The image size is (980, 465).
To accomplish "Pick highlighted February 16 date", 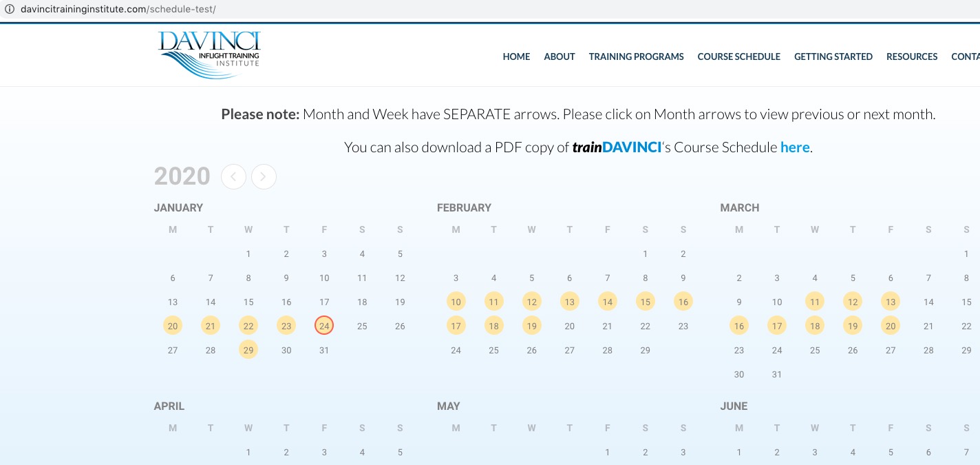I will 683,302.
